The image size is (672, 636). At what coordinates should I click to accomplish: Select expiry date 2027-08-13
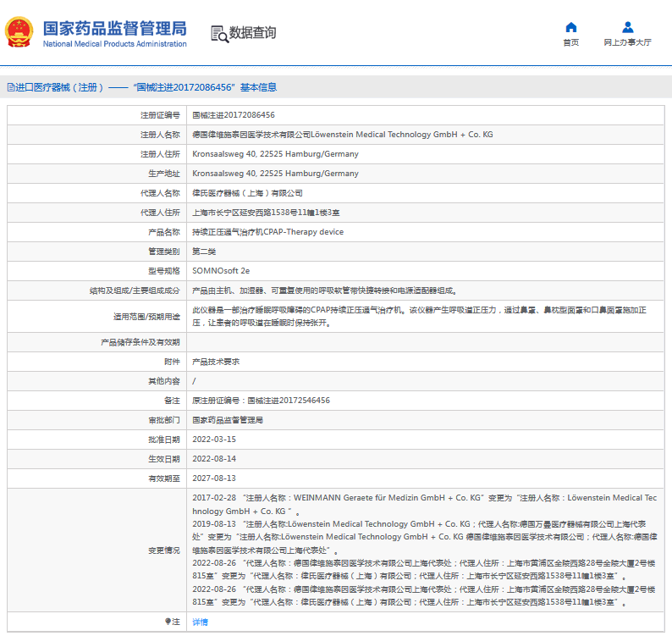pos(214,478)
